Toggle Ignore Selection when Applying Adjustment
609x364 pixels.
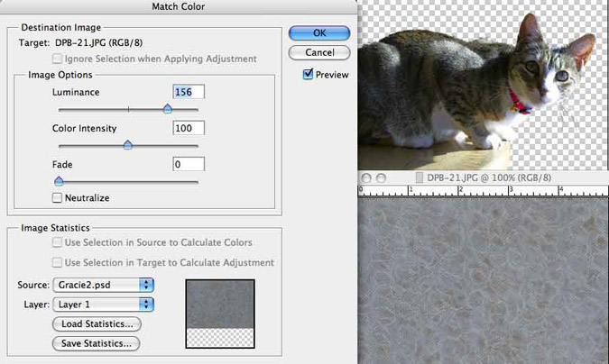[57, 59]
